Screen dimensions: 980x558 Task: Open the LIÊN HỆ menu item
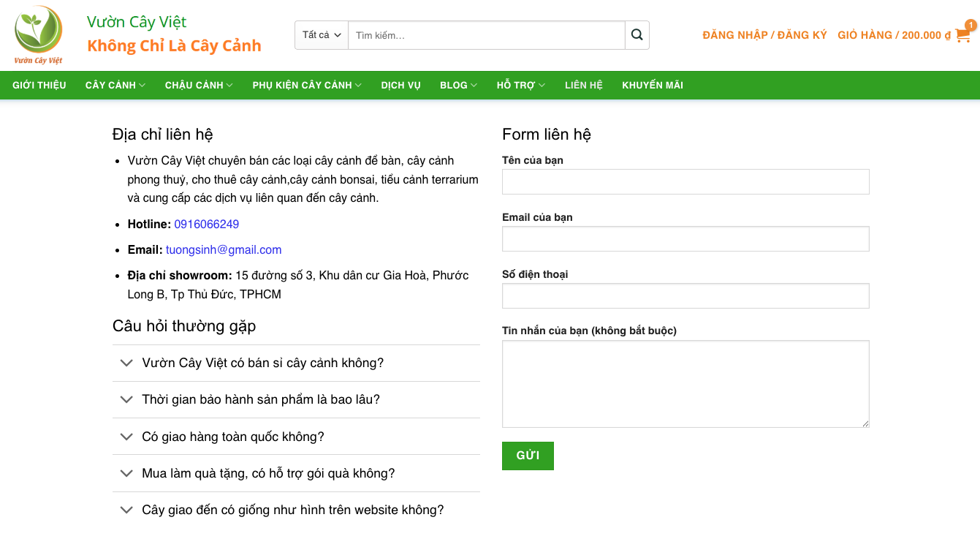pyautogui.click(x=583, y=85)
